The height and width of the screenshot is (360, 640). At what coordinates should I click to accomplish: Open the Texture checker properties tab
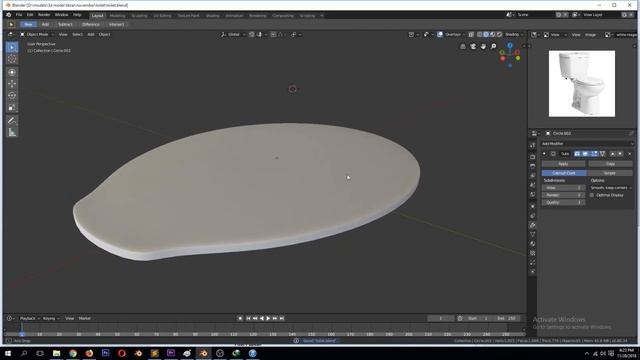[x=533, y=253]
